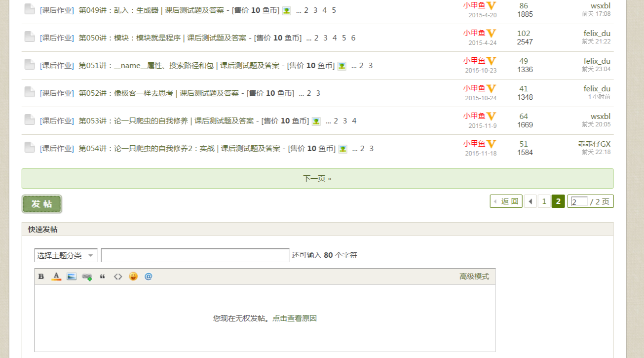Viewport: 644px width, 358px height.
Task: Click the Bold formatting icon
Action: (41, 277)
